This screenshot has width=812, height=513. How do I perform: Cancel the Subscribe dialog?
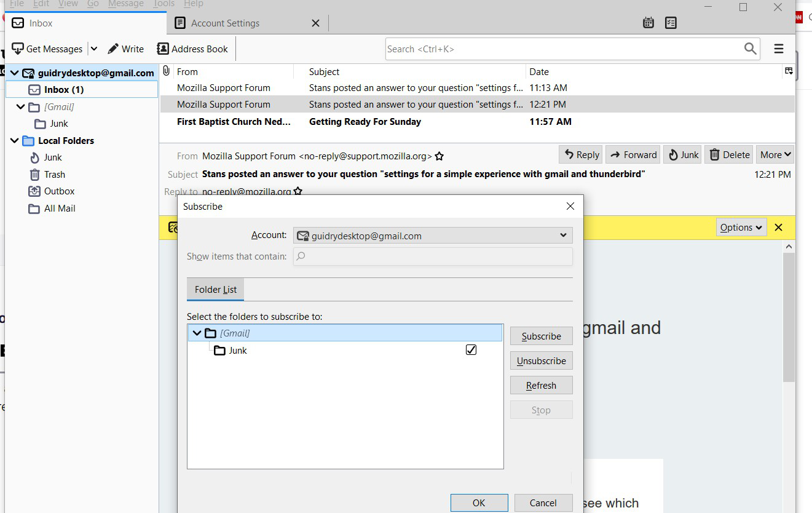pyautogui.click(x=543, y=503)
